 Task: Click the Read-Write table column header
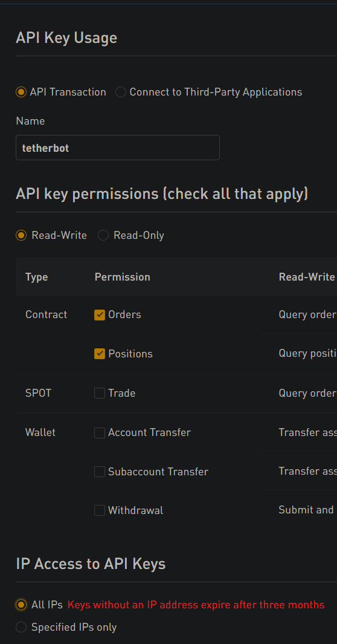[x=307, y=277]
